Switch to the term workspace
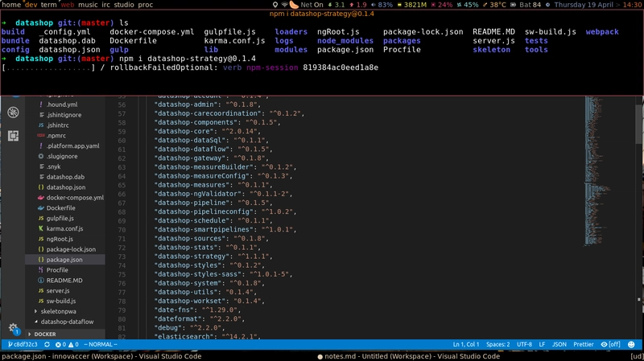This screenshot has height=361, width=644. click(x=48, y=5)
